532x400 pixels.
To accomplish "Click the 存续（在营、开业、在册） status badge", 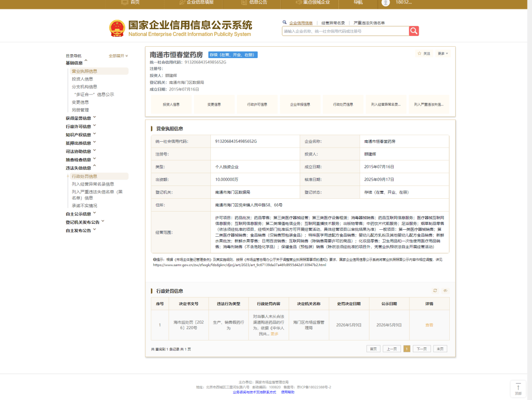I will pos(233,55).
